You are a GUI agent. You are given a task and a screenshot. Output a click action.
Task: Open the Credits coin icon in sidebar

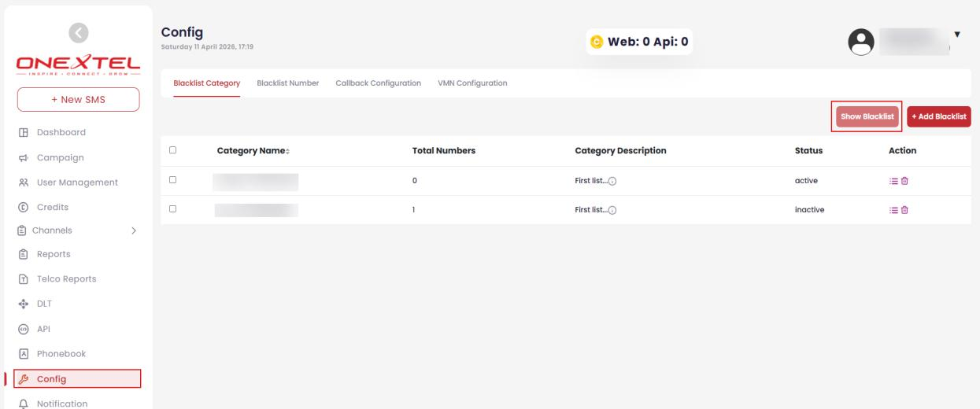[x=23, y=207]
